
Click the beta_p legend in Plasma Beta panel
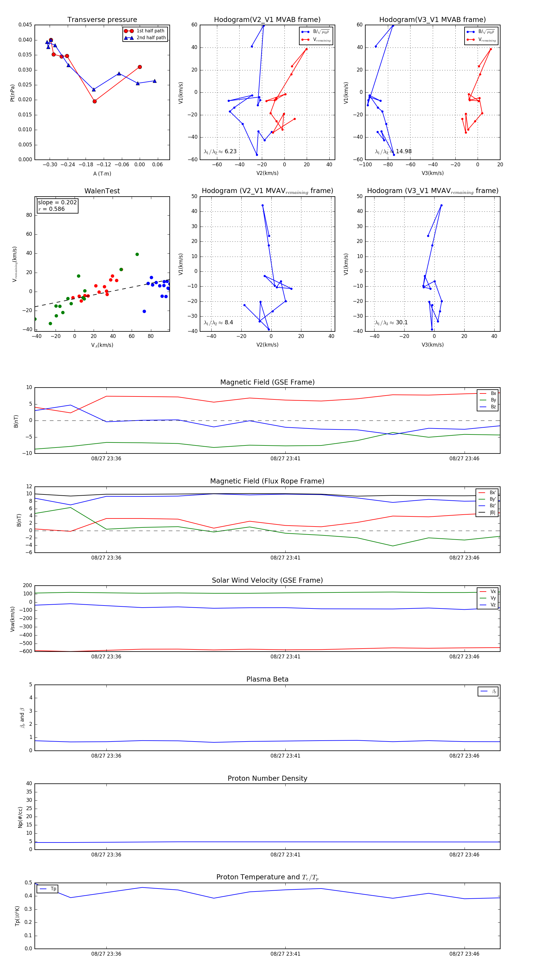click(x=488, y=691)
